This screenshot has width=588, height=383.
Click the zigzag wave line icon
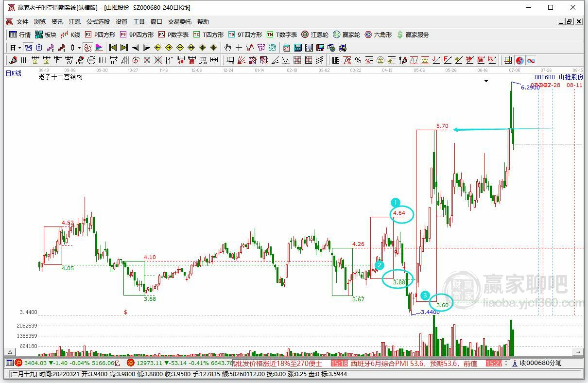[287, 60]
